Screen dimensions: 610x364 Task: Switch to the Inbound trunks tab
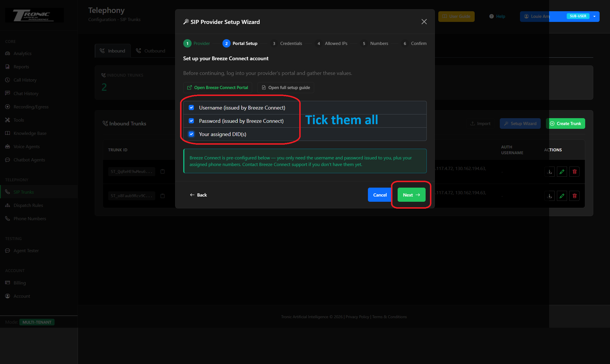pos(113,51)
